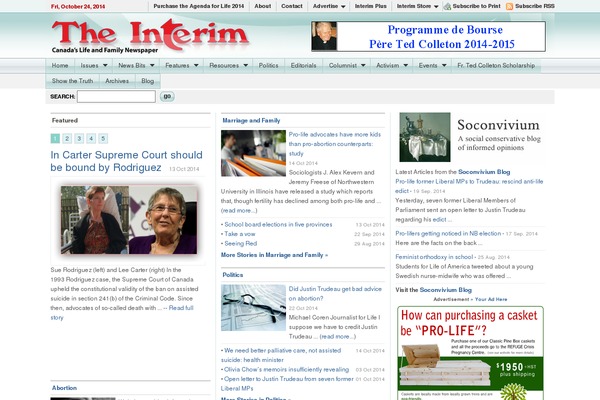The width and height of the screenshot is (600, 400).
Task: Open the Marriage and Family section heading
Action: click(251, 121)
